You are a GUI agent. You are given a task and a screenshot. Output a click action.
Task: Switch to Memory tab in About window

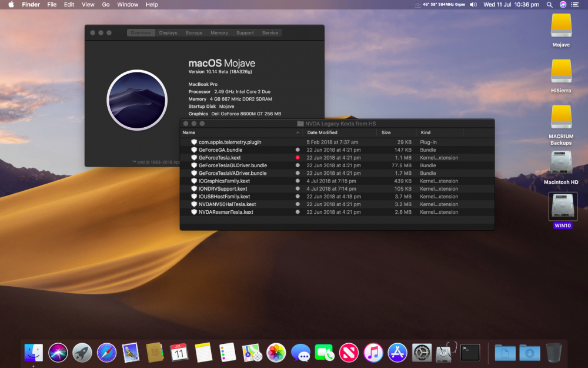(219, 32)
